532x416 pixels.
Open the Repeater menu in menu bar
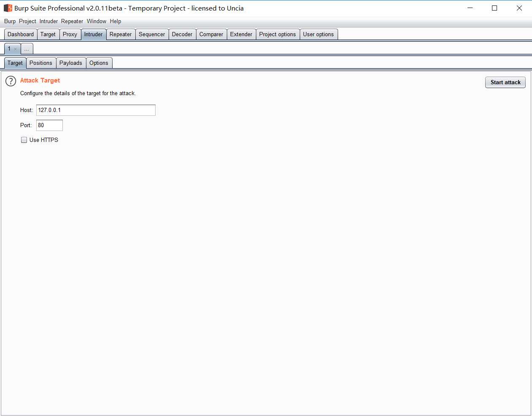point(72,21)
